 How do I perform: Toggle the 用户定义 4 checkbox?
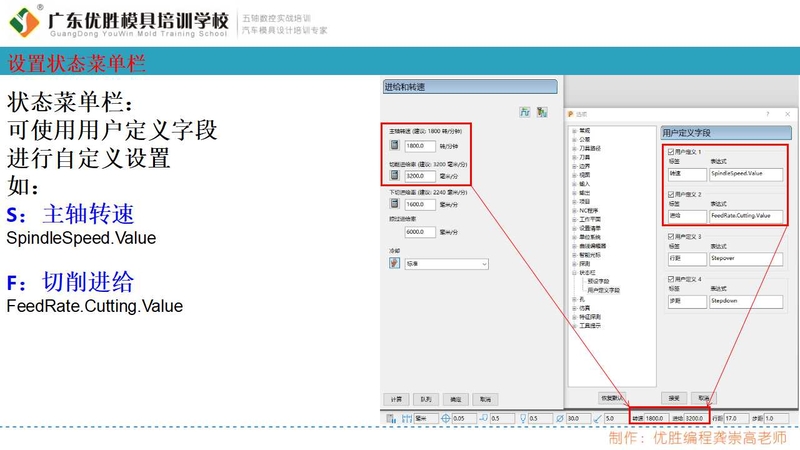coord(671,279)
